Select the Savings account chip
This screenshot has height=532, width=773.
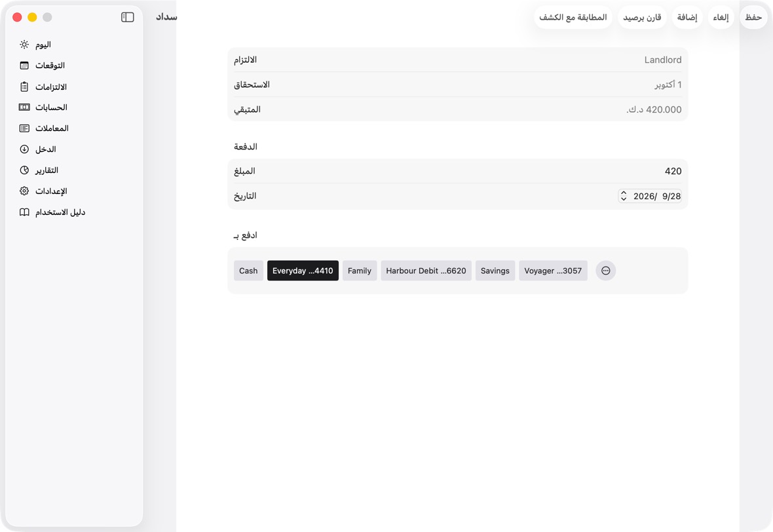click(x=495, y=271)
